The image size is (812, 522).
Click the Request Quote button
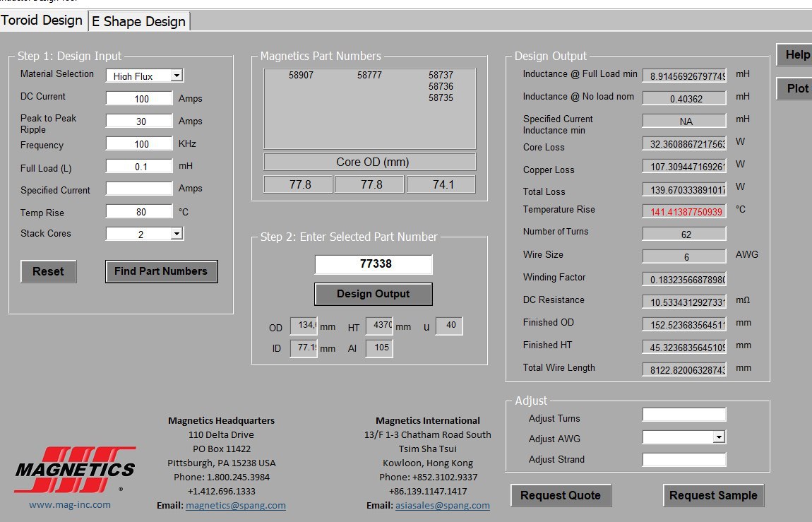561,496
